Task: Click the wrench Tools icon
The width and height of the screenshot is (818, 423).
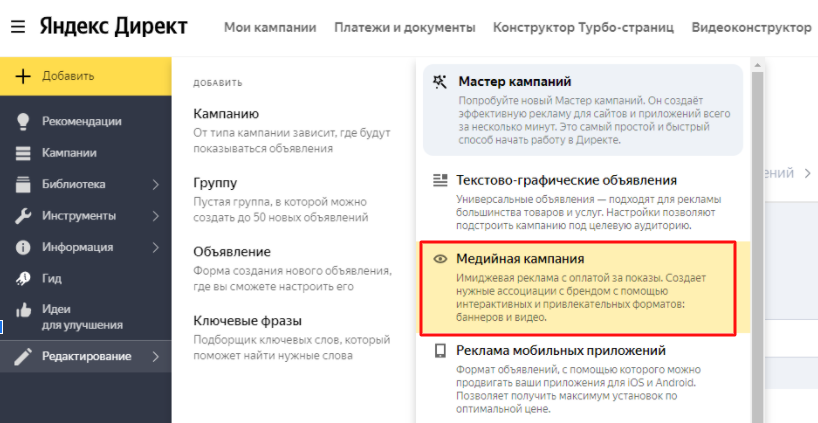Action: click(x=23, y=216)
